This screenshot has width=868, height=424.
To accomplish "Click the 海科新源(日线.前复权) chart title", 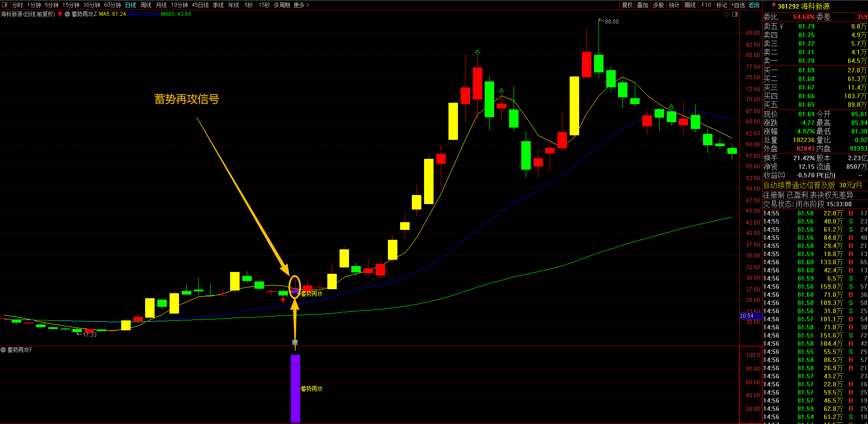I will [28, 14].
